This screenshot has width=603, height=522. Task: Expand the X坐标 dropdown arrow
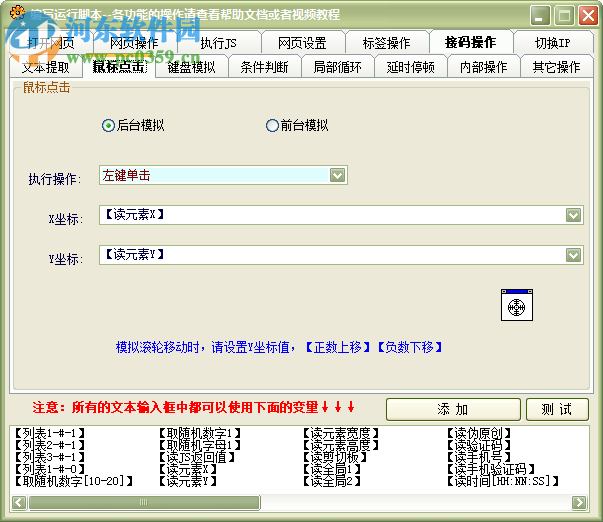coord(573,215)
